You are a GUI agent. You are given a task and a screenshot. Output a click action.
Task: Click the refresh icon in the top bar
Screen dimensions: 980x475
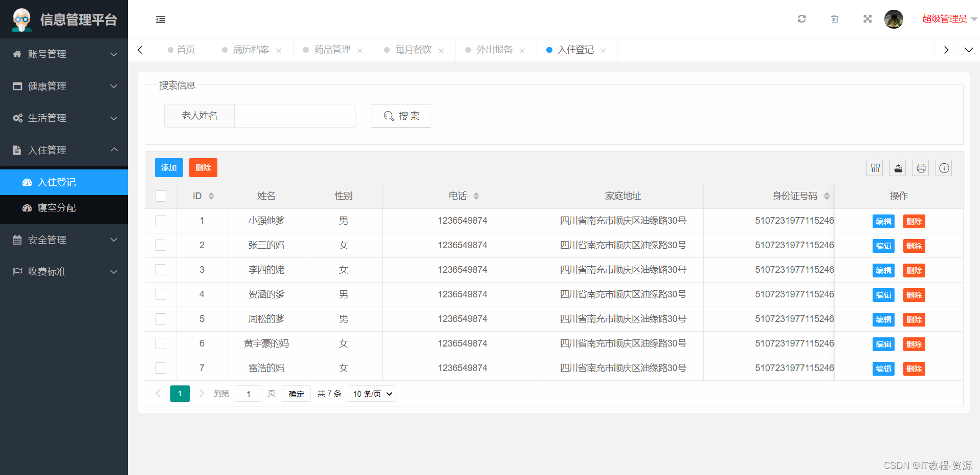801,19
